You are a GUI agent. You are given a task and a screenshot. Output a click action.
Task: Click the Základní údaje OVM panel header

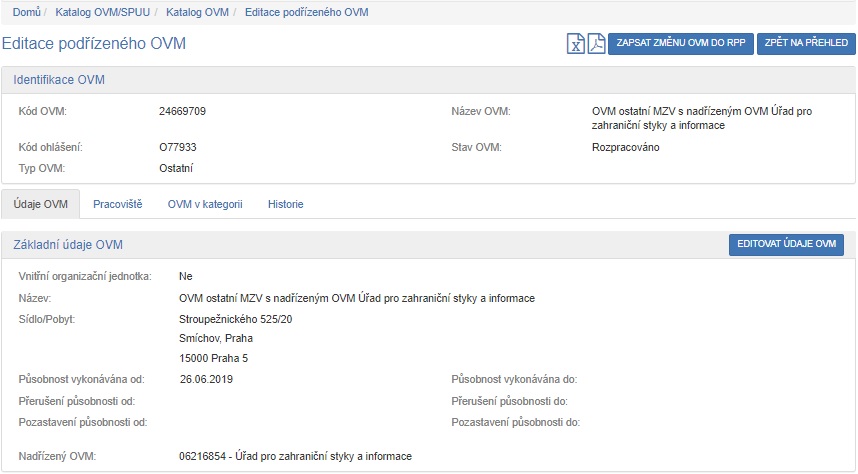(68, 245)
